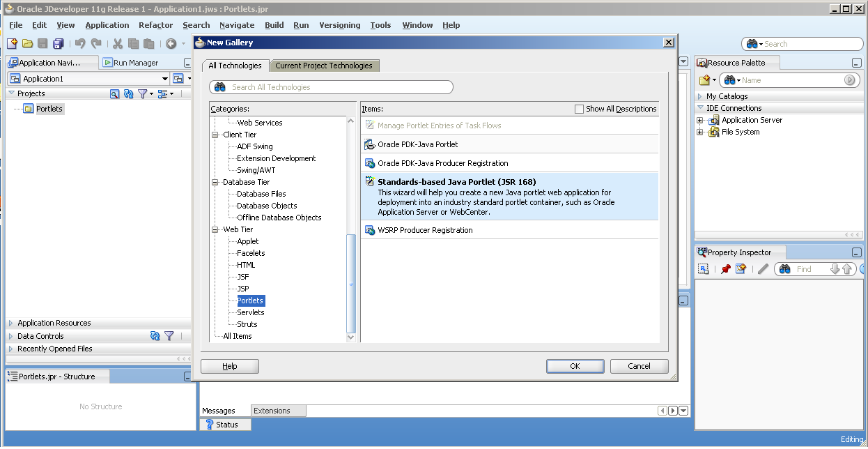
Task: Expand the Application Resources section
Action: coord(11,323)
